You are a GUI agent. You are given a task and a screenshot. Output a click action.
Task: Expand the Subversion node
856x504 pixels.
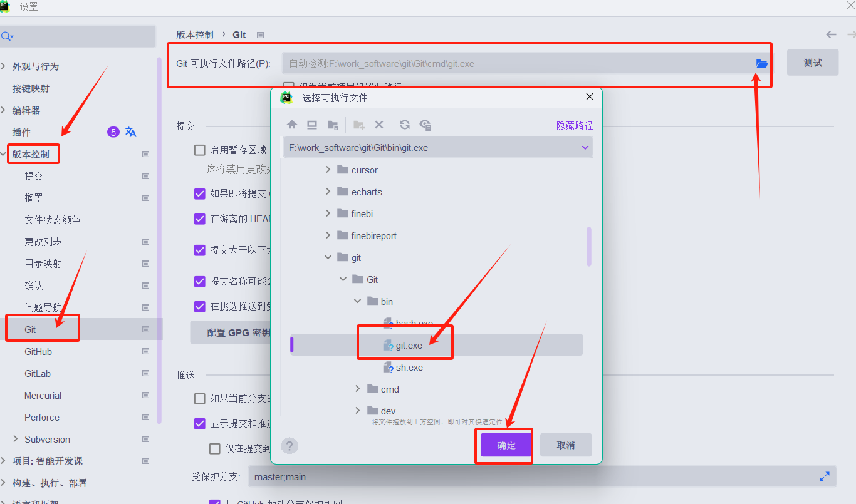16,439
